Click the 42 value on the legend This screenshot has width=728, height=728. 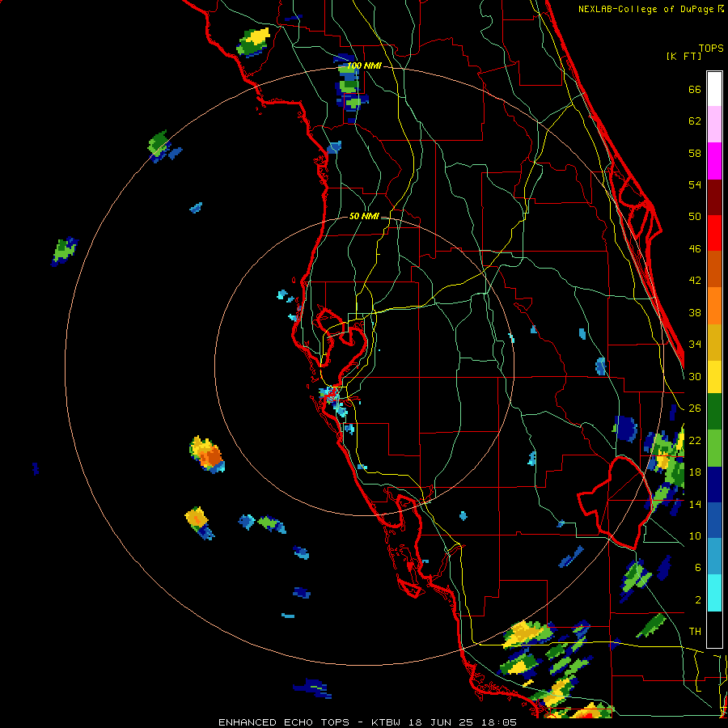tap(695, 281)
